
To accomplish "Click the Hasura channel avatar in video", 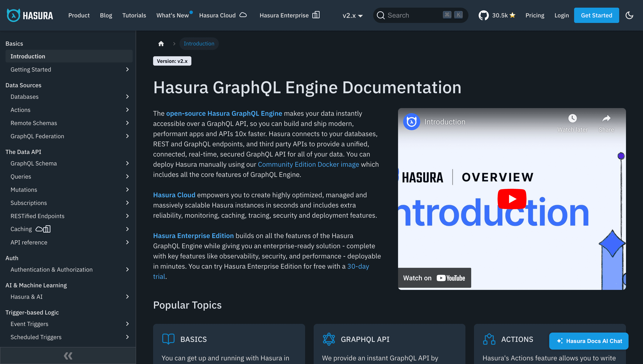I will 411,122.
